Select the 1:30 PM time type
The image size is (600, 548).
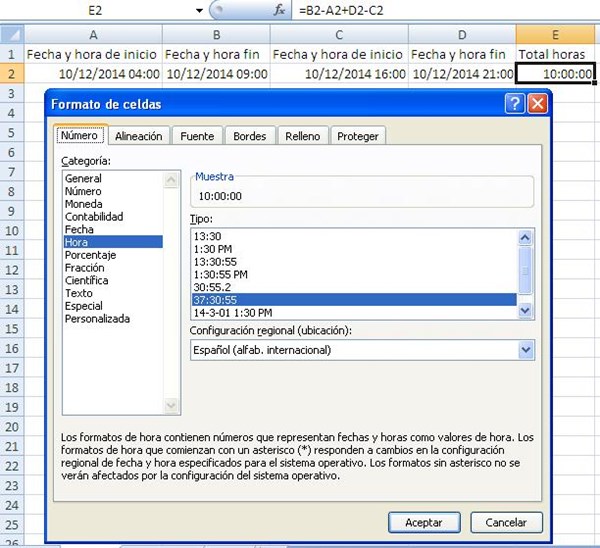[354, 249]
